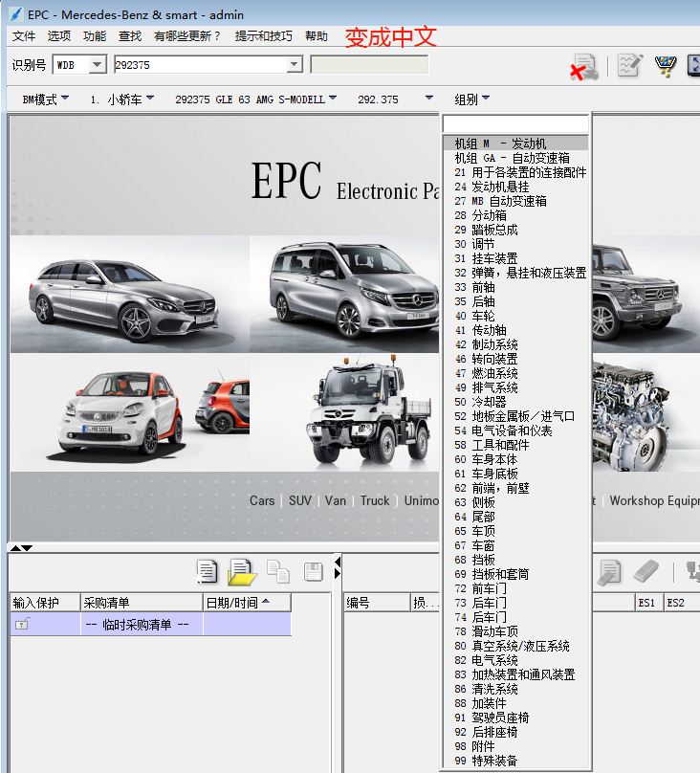This screenshot has width=700, height=773.
Task: Select group 47 燃油系统
Action: pyautogui.click(x=515, y=373)
